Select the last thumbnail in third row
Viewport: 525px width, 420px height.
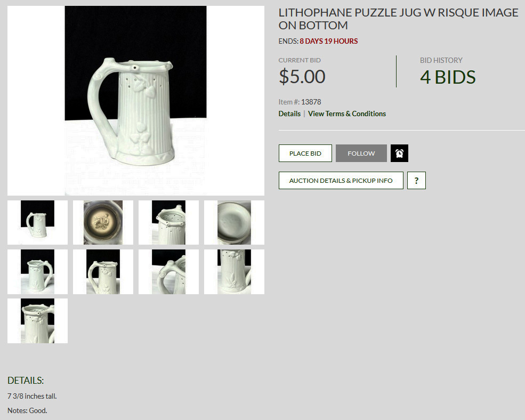37,321
